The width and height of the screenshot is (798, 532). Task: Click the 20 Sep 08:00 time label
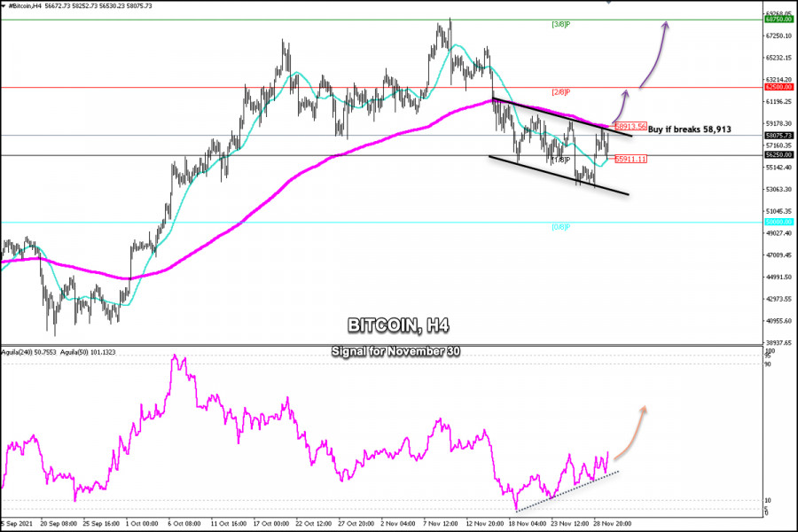coord(59,523)
